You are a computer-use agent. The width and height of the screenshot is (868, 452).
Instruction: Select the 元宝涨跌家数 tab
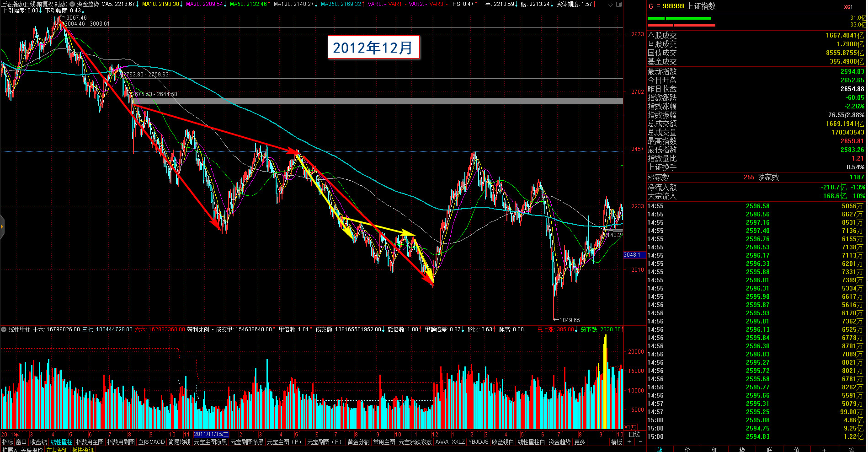click(x=415, y=442)
